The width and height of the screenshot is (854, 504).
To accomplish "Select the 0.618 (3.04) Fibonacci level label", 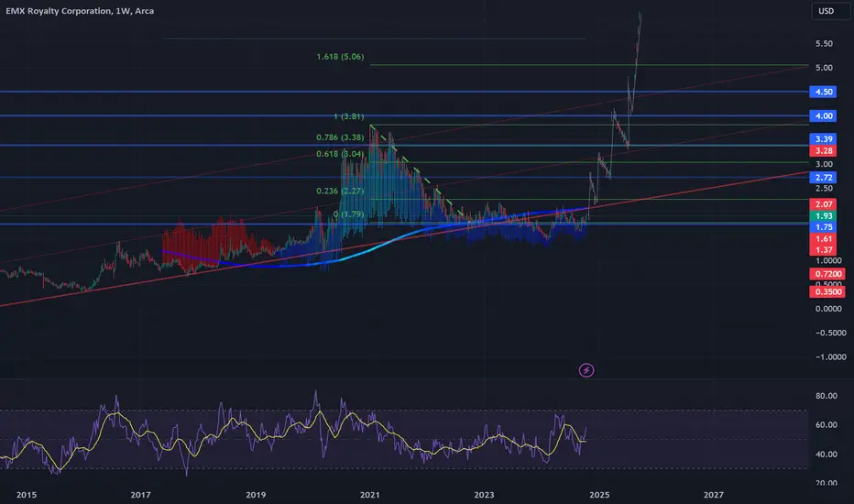I will [340, 154].
